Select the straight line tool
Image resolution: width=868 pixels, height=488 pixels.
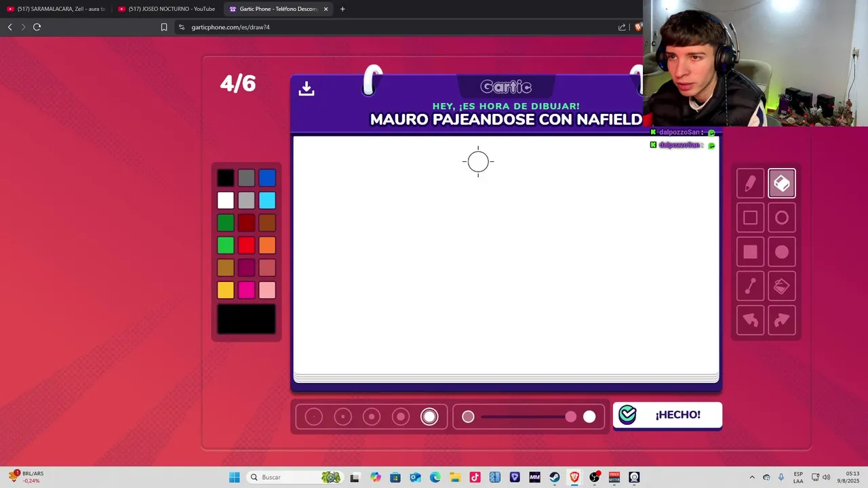click(750, 286)
